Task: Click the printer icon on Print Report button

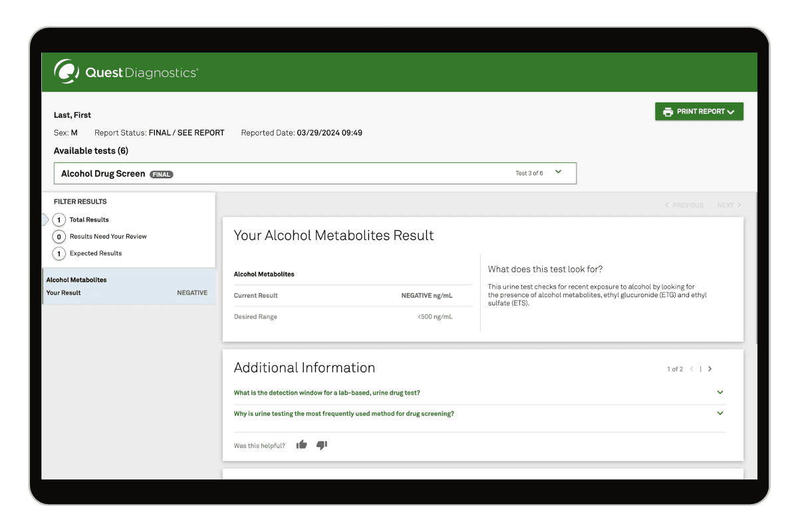Action: click(x=667, y=111)
